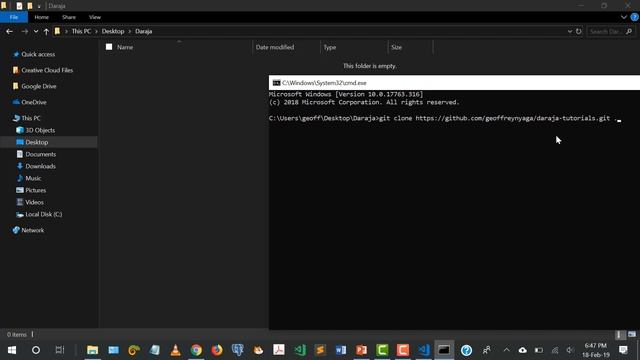The image size is (640, 360).
Task: Click the Search Daraja box
Action: point(610,31)
